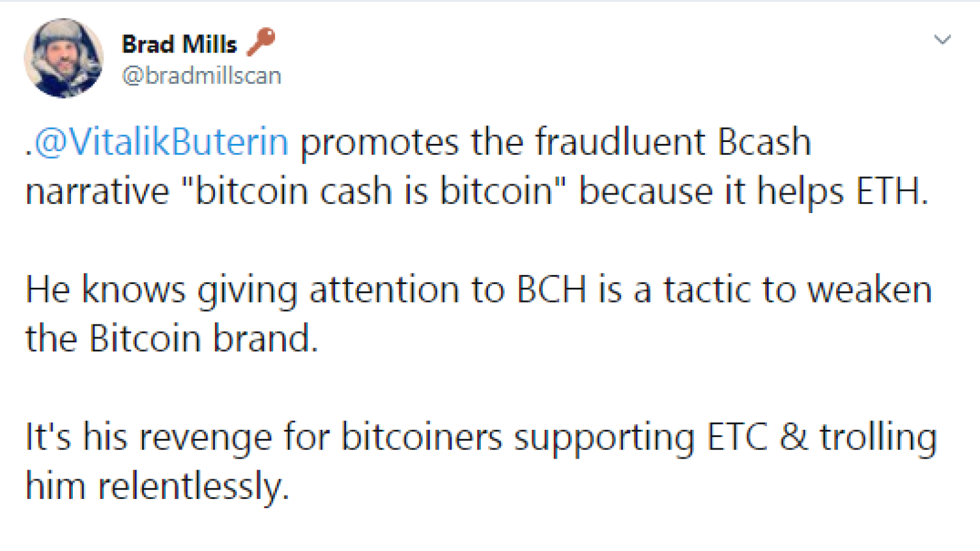Click the "ETC" ticker in last paragraph
Image resolution: width=980 pixels, height=551 pixels.
(x=737, y=438)
